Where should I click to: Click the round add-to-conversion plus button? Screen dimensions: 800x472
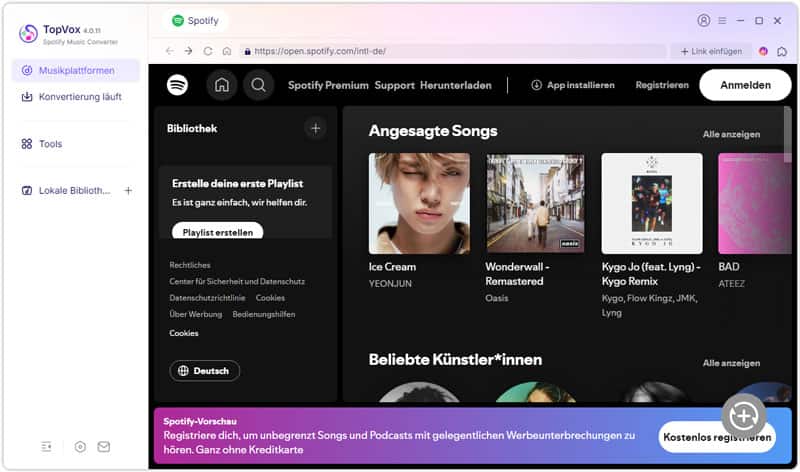[x=743, y=416]
